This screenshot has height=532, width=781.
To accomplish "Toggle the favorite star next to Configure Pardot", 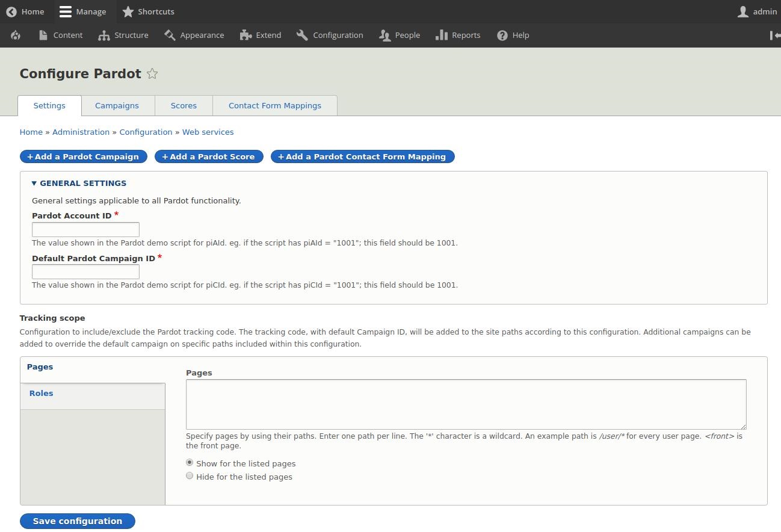I will point(152,73).
